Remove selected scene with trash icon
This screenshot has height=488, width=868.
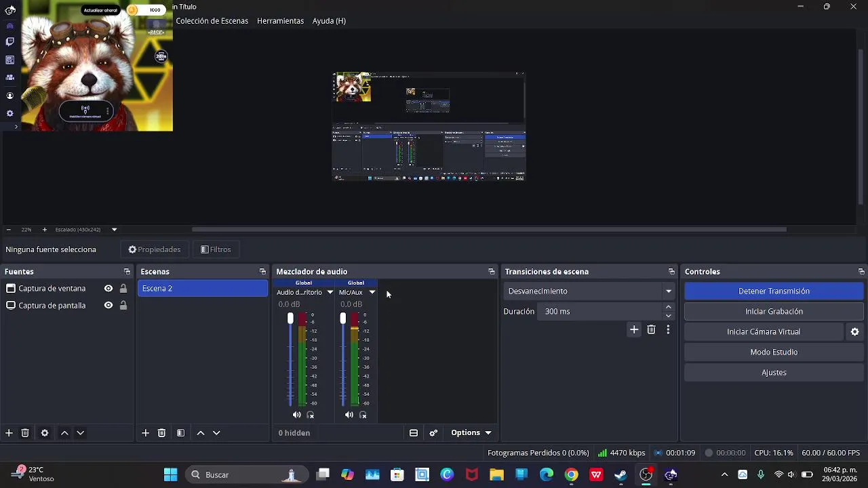click(x=161, y=433)
